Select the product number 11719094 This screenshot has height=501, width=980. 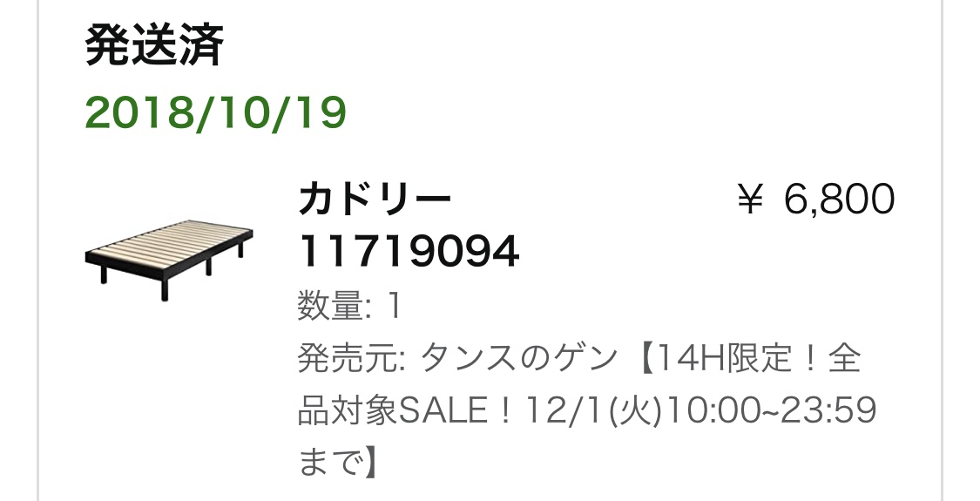(x=409, y=252)
